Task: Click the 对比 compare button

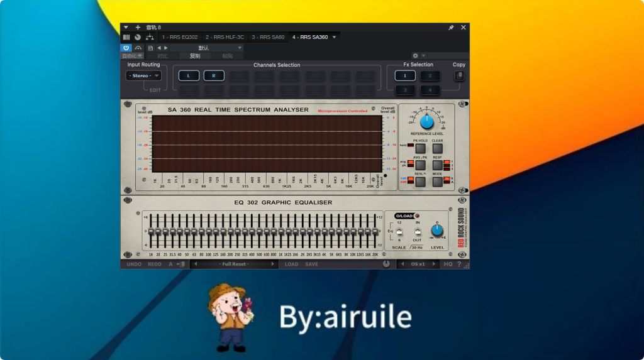Action: [x=162, y=56]
